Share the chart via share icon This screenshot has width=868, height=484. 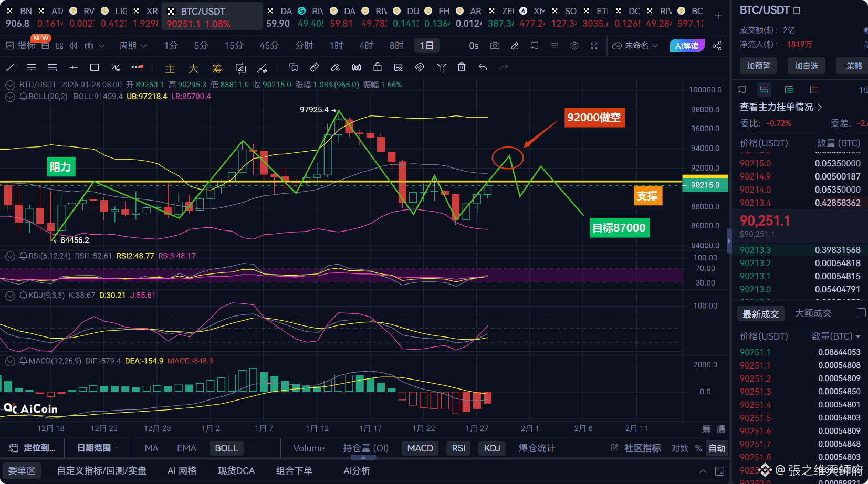pos(717,46)
